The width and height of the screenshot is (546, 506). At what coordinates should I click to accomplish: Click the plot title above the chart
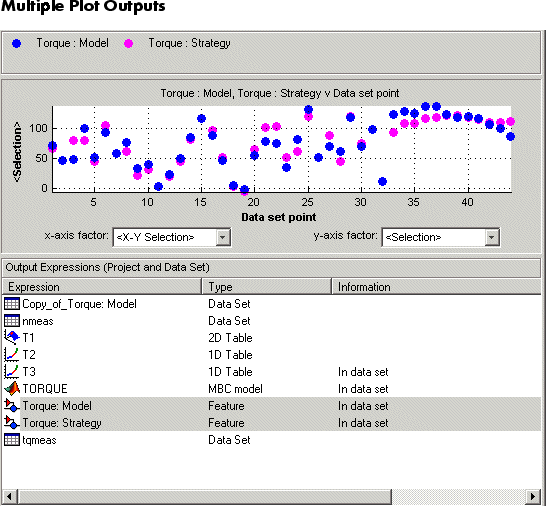click(280, 93)
